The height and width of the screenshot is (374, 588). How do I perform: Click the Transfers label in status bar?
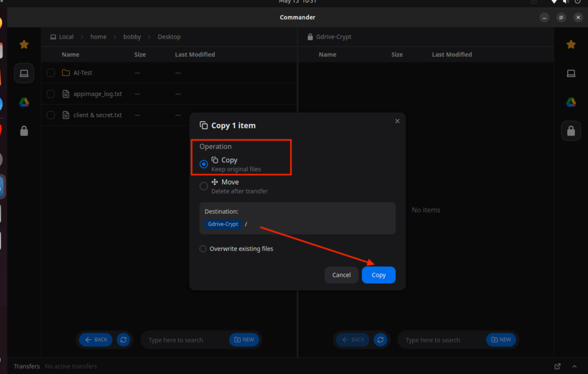(26, 366)
